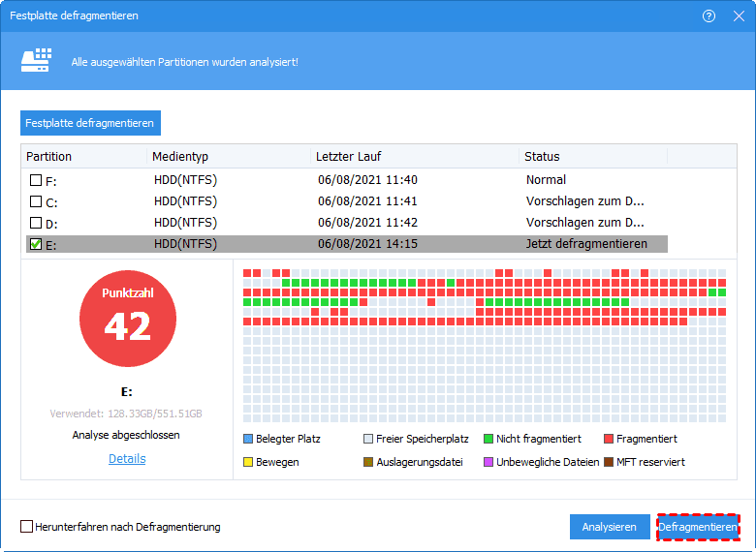
Task: Click the red Fragmentiert legend swatch
Action: tap(609, 439)
